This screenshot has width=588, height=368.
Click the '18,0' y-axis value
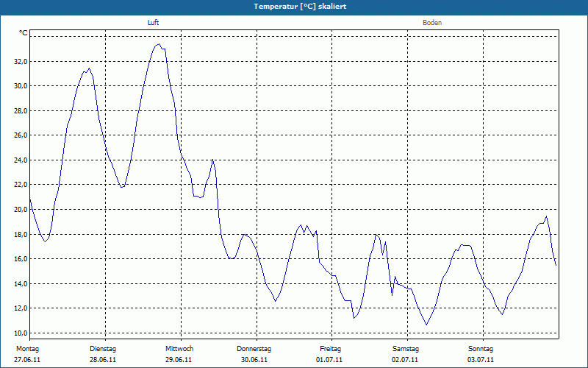(21, 234)
